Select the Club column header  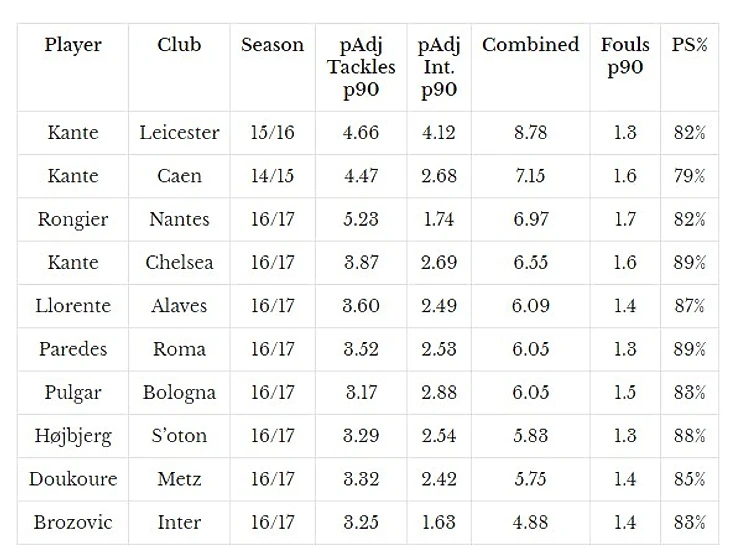pos(179,46)
